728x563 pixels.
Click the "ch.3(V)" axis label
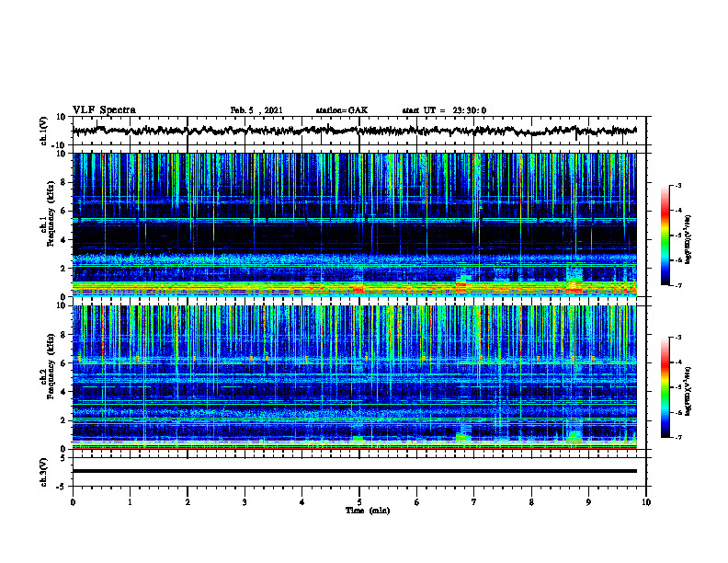(44, 472)
